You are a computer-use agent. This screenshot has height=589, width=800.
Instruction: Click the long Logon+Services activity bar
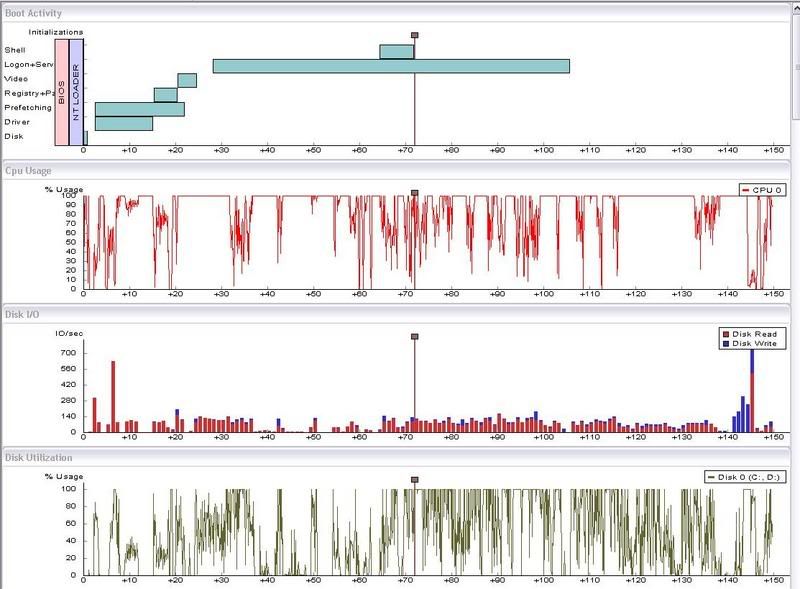coord(391,66)
